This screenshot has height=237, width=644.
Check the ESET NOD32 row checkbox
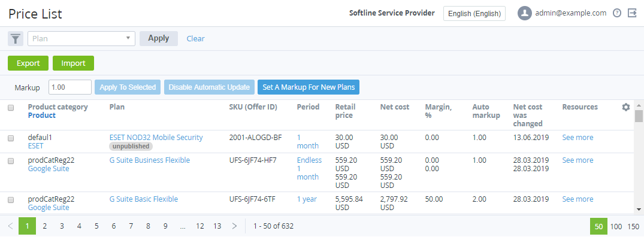tap(11, 138)
